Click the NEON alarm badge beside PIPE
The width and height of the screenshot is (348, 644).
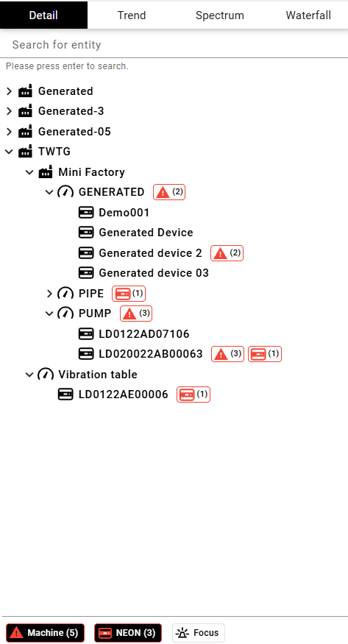[129, 294]
